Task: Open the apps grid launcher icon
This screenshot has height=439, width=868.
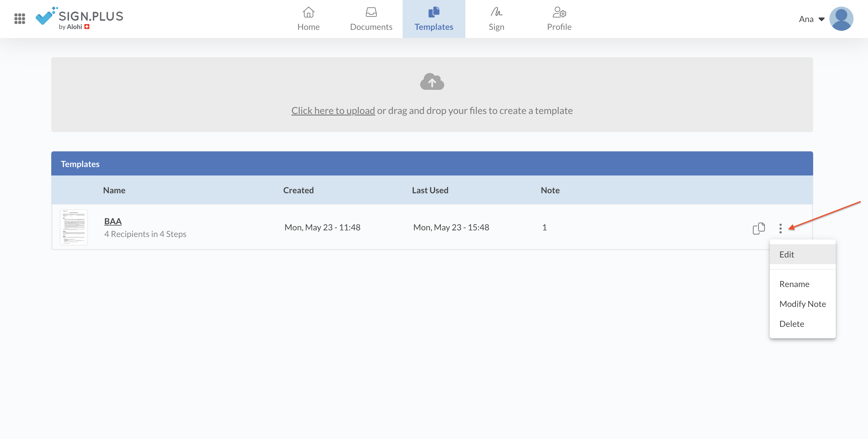Action: (20, 19)
